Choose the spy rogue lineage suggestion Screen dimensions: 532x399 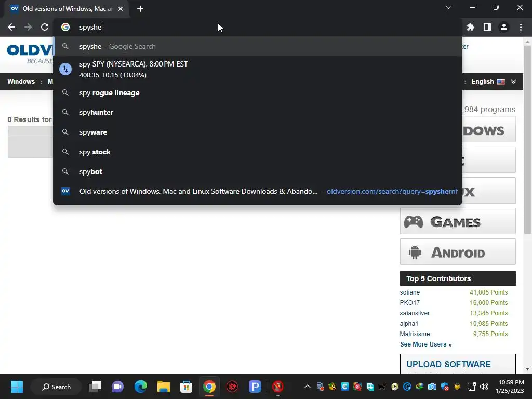click(x=258, y=92)
